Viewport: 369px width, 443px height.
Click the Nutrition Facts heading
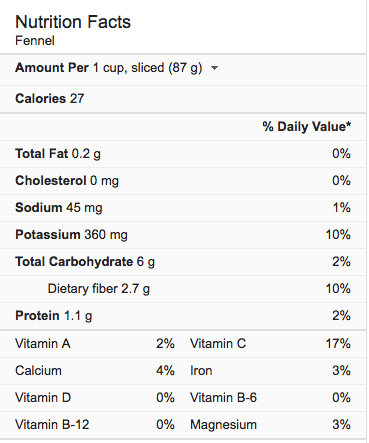tap(73, 22)
